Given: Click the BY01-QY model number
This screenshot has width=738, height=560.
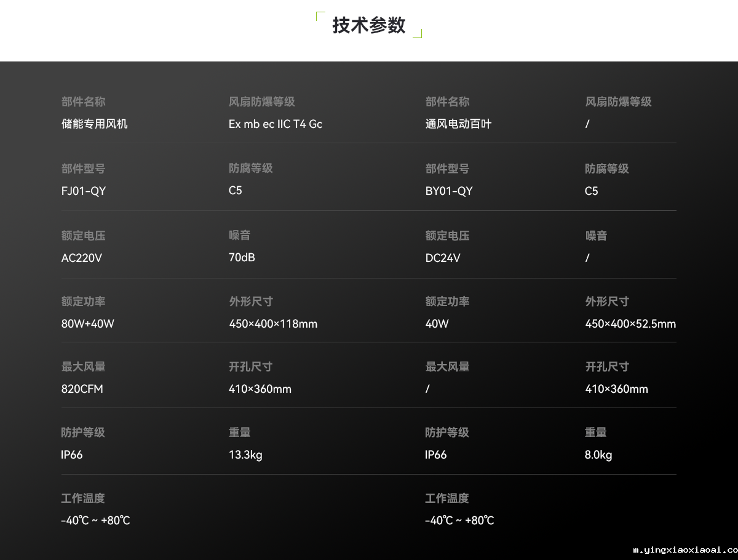Looking at the screenshot, I should point(448,191).
